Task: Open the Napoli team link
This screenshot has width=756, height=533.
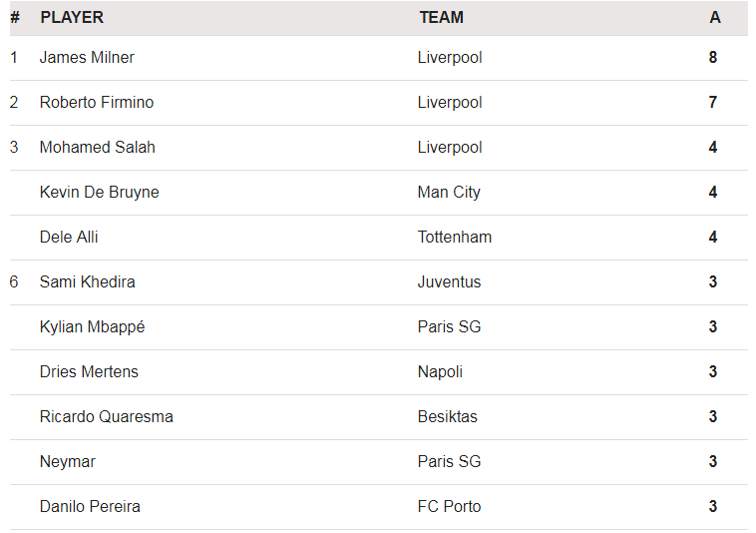Action: [x=440, y=372]
